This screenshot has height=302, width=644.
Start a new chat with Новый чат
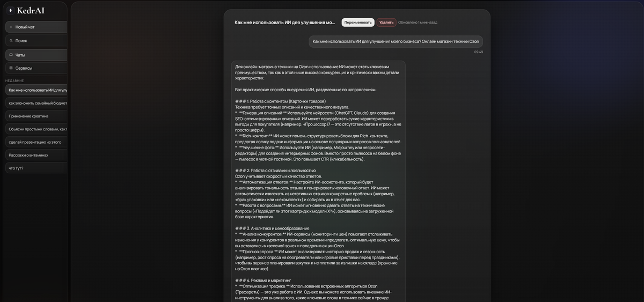[x=36, y=27]
